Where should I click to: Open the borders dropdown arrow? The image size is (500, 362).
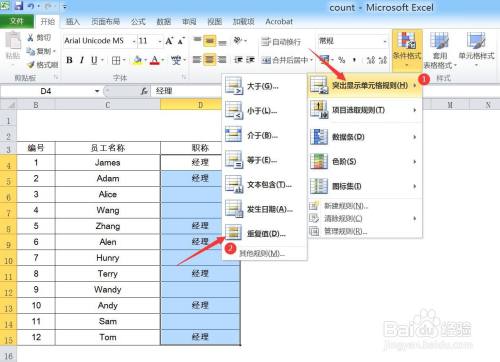pos(124,60)
